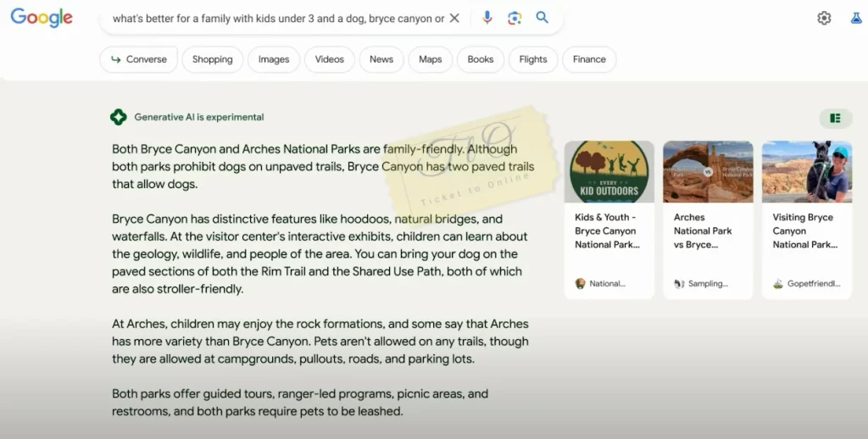This screenshot has height=439, width=868.
Task: Open Google Lens image search icon
Action: [x=515, y=18]
